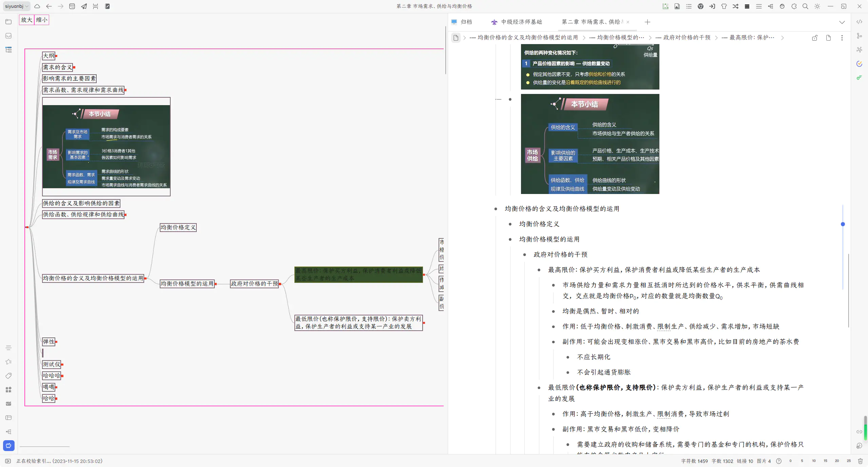Select mind map node 政府对价格的干预
This screenshot has height=467, width=868.
tap(254, 284)
